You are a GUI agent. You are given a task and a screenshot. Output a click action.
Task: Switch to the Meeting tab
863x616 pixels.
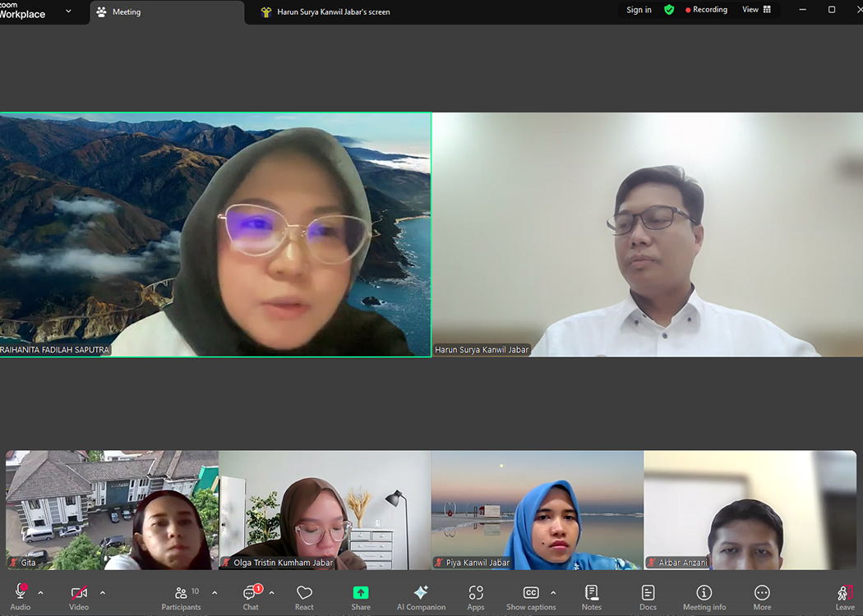(x=126, y=12)
